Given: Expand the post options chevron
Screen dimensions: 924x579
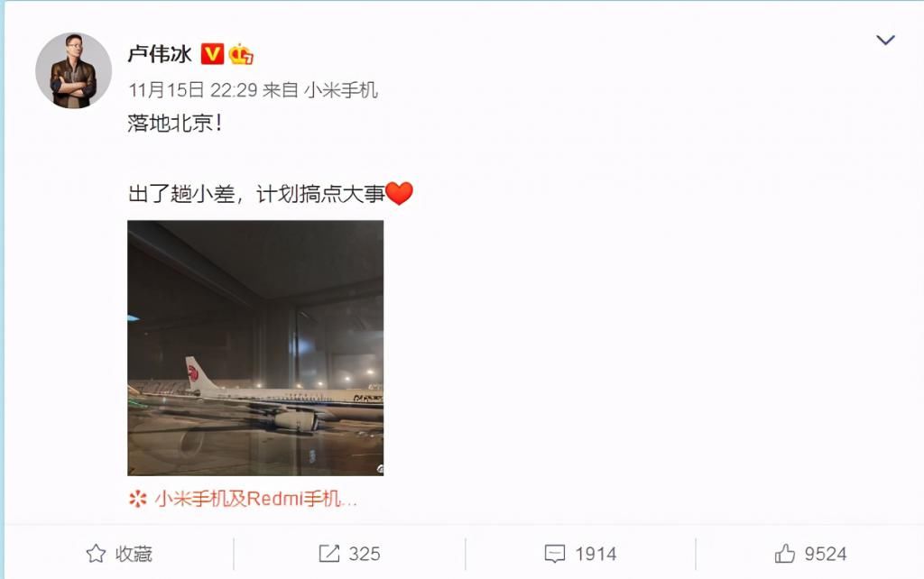Looking at the screenshot, I should [886, 40].
